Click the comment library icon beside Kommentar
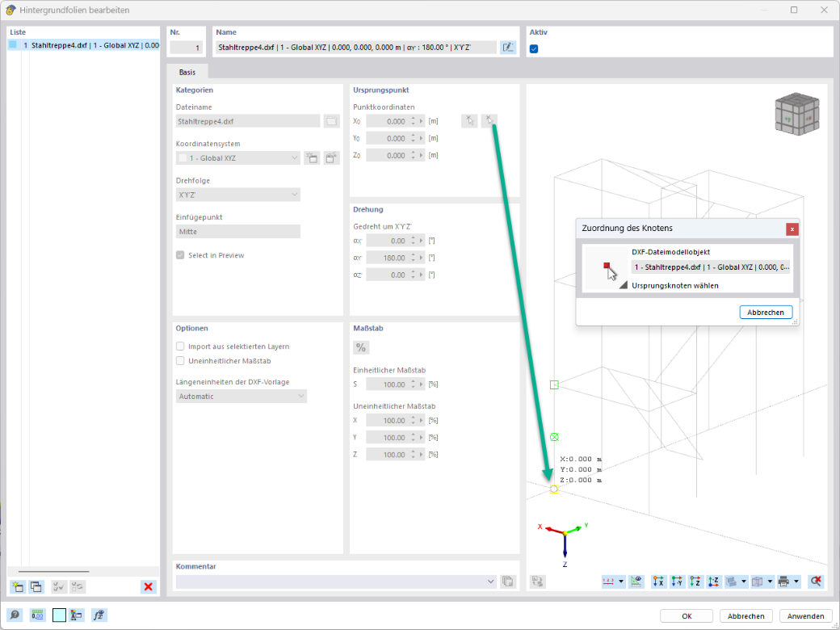This screenshot has height=630, width=840. [508, 582]
